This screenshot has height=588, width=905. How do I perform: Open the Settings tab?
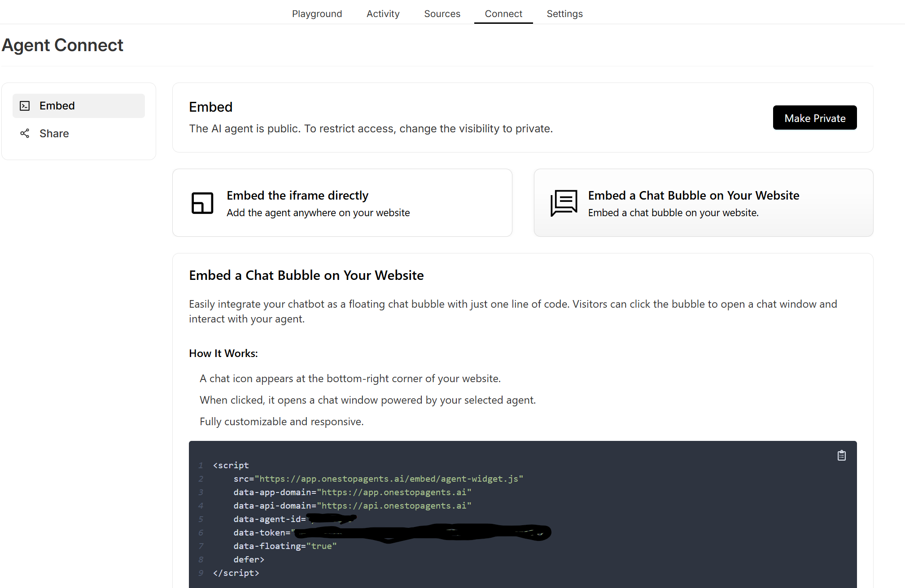pos(564,13)
